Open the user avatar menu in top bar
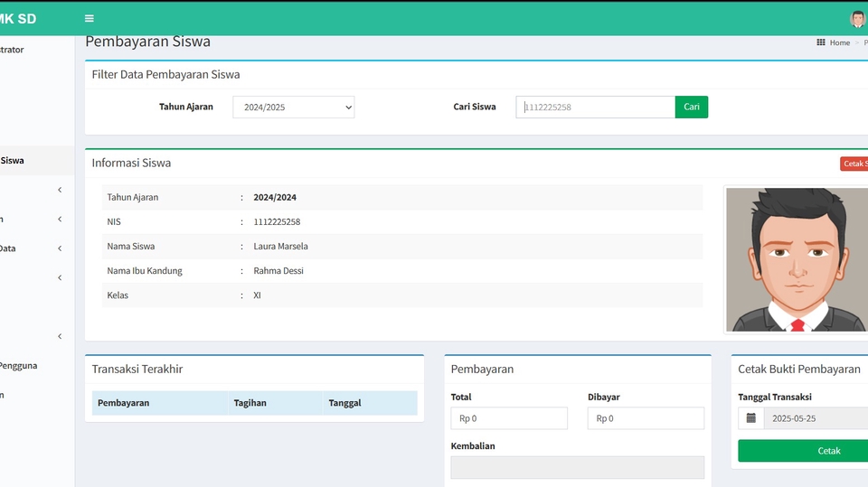The image size is (868, 487). click(857, 19)
